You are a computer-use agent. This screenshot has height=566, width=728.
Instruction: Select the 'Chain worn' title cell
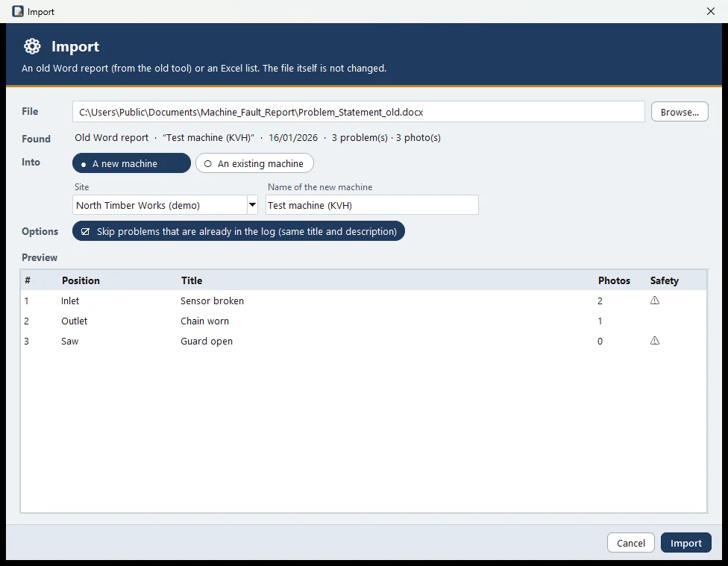pyautogui.click(x=204, y=321)
